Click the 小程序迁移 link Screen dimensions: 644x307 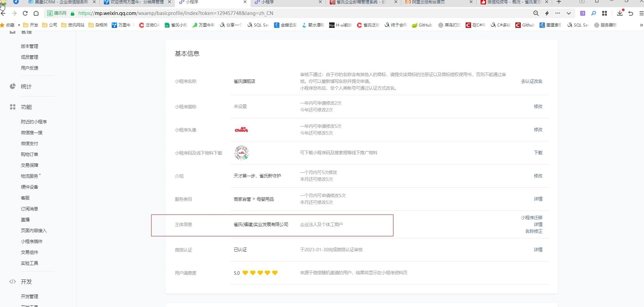532,218
